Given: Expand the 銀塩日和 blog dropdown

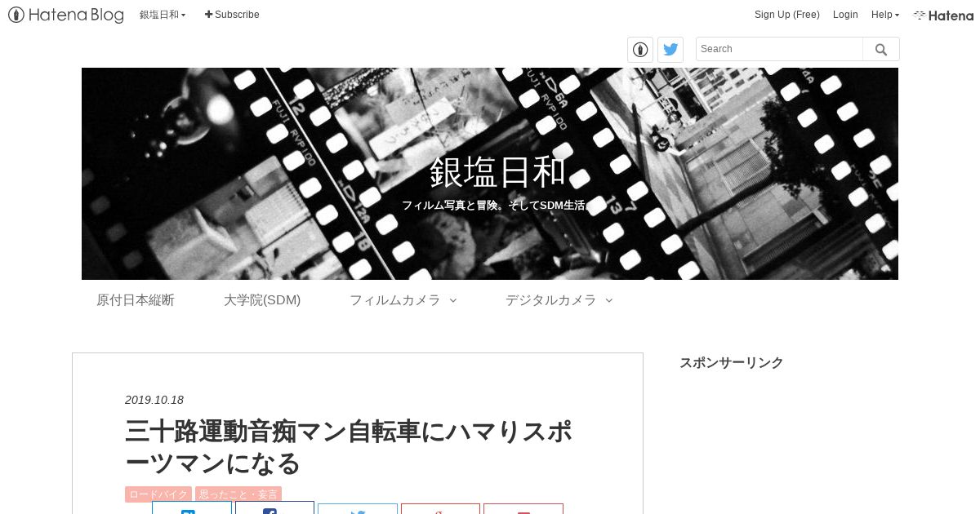Looking at the screenshot, I should [163, 15].
